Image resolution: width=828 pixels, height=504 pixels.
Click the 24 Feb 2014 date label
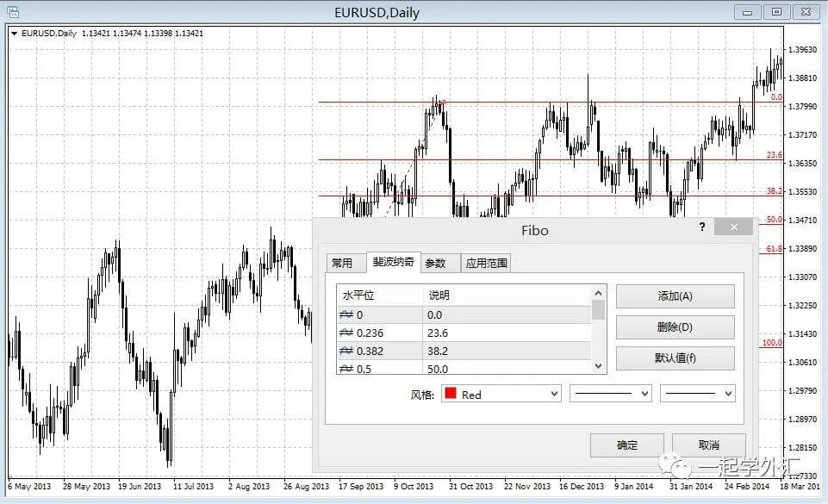pyautogui.click(x=747, y=486)
